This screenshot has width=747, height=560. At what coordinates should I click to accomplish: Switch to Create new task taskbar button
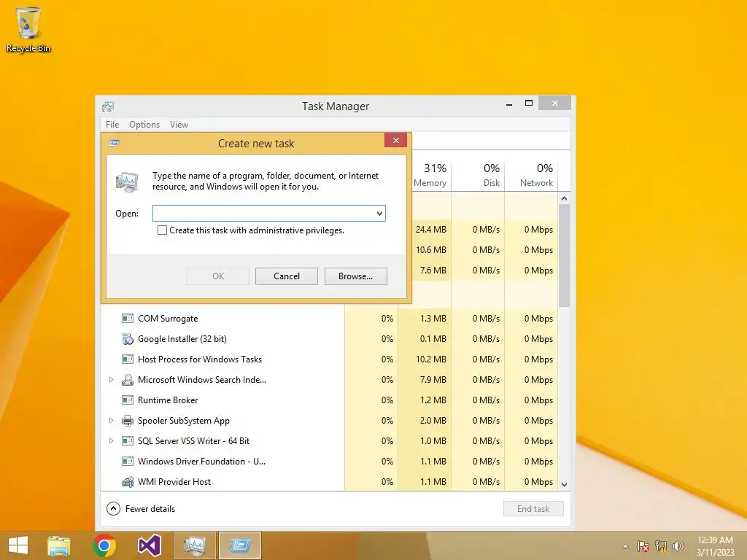tap(240, 545)
